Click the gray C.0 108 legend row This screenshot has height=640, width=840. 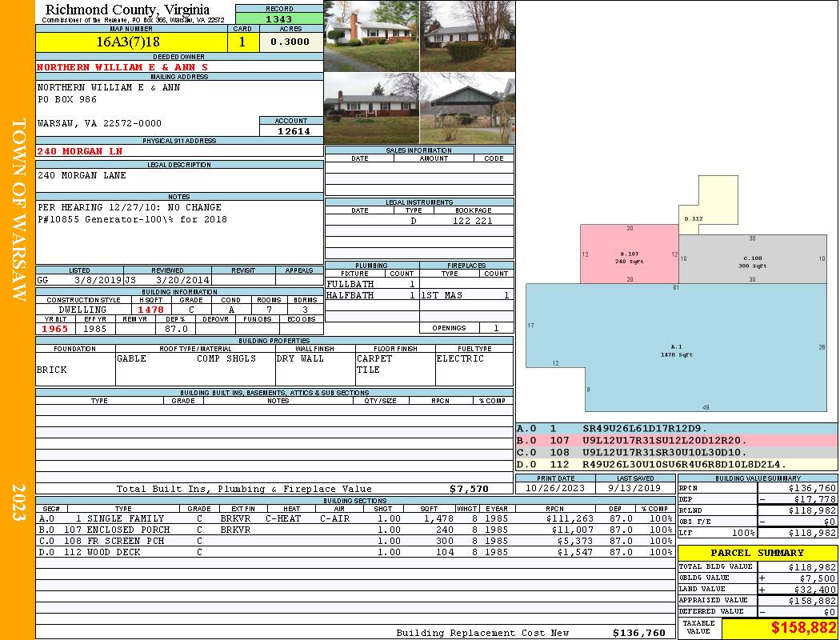point(677,452)
